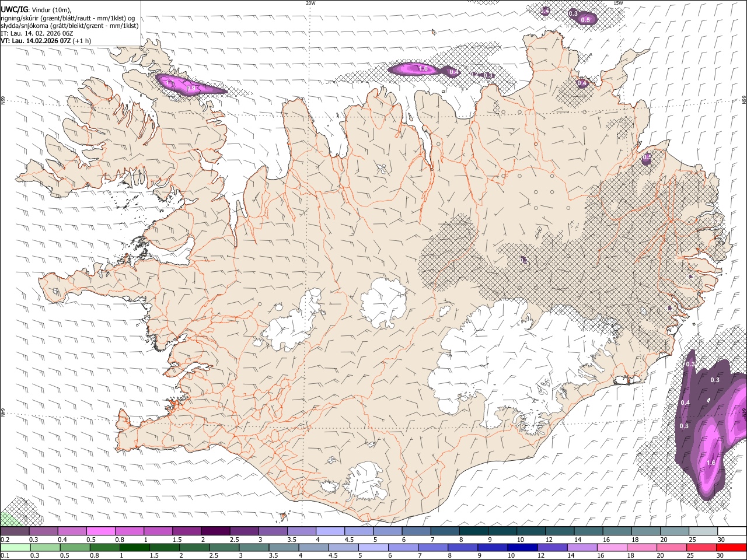The height and width of the screenshot is (560, 747).
Task: Click the 'Vindur (10m)' legend text
Action: click(x=51, y=9)
